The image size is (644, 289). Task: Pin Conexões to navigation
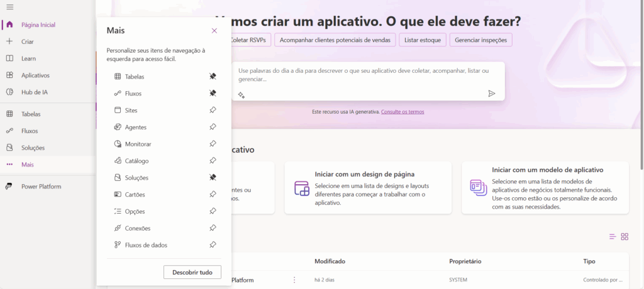tap(213, 228)
